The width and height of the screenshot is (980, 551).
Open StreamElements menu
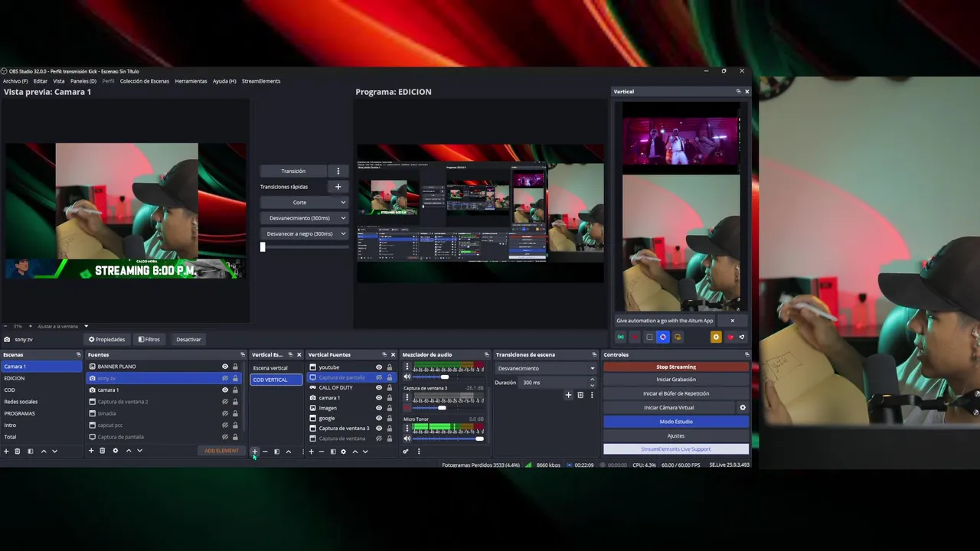pos(261,81)
